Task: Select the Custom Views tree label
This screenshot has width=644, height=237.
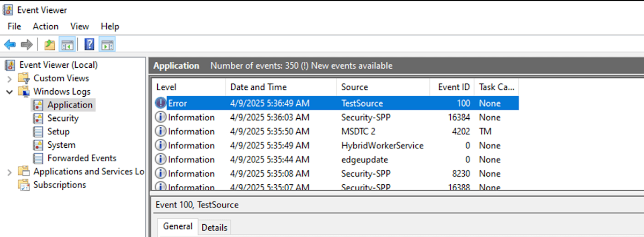Action: [61, 78]
